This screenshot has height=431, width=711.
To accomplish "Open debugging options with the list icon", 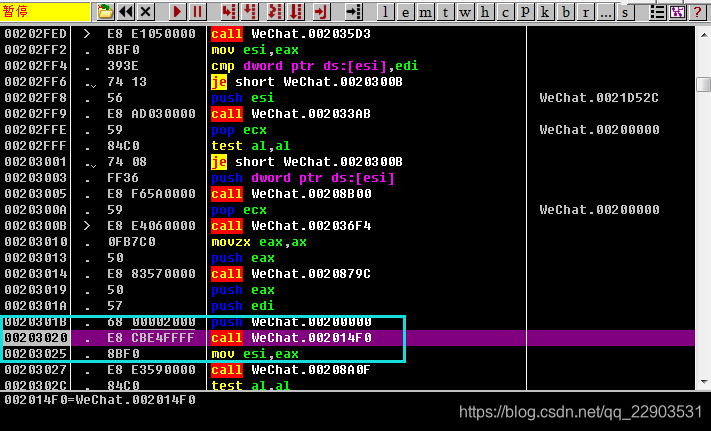I will pos(657,11).
